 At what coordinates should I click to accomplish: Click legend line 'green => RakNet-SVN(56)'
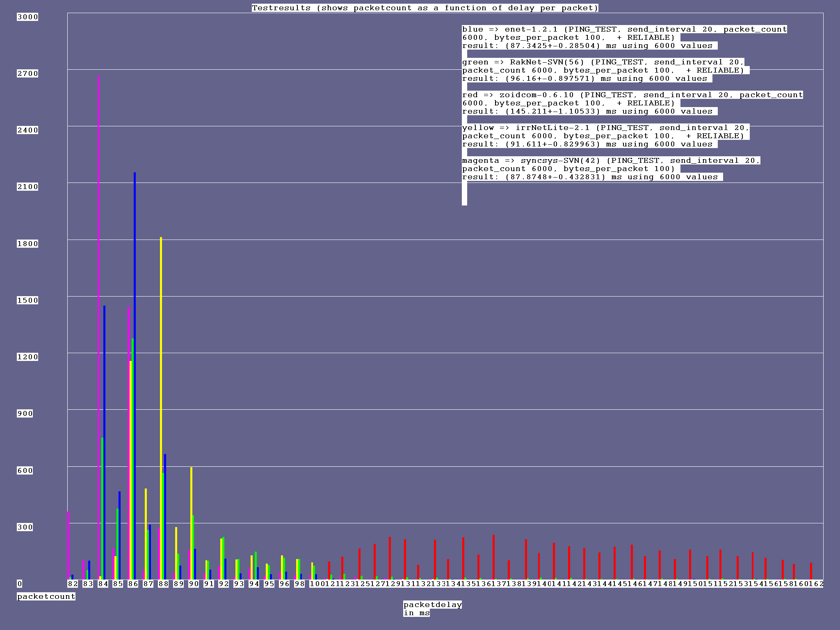click(x=523, y=62)
